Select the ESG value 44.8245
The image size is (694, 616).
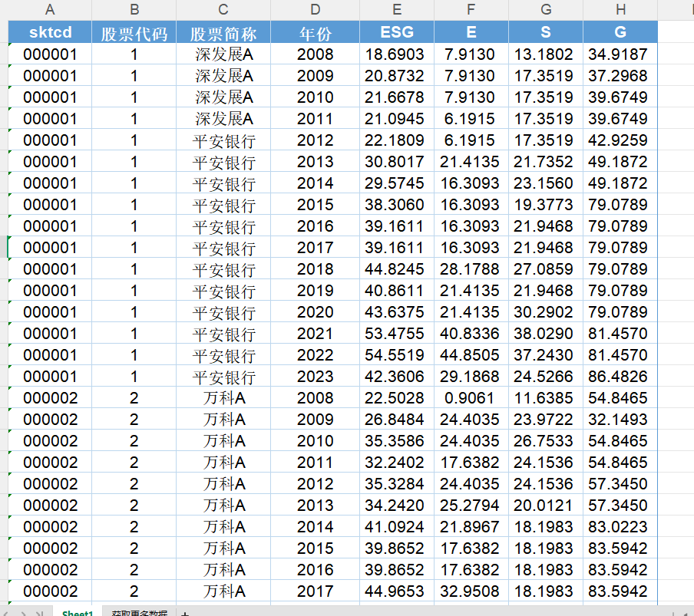[397, 268]
